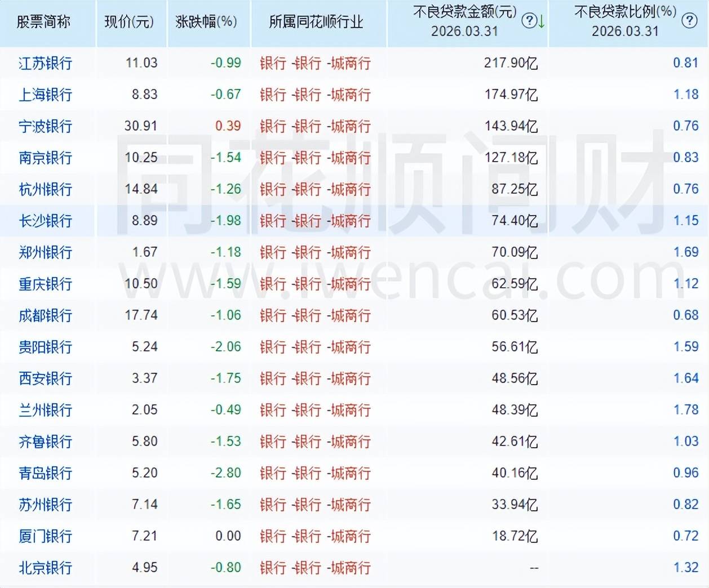Click 长沙银行 bad loan ratio 1.15

686,220
